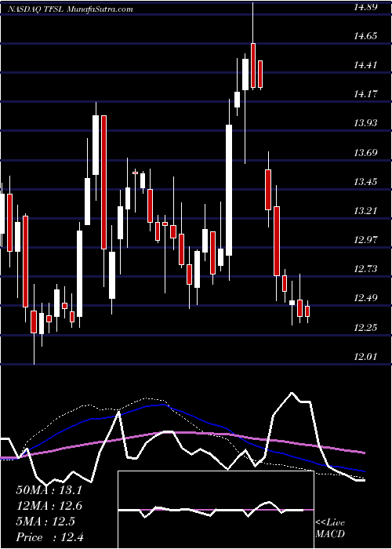Click the 13.69 price axis label

point(365,152)
